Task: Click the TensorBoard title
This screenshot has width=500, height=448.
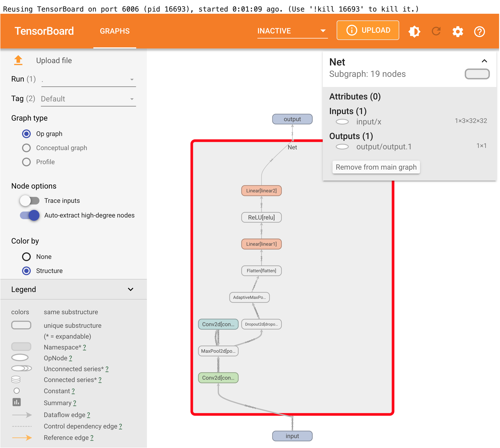Action: point(44,31)
